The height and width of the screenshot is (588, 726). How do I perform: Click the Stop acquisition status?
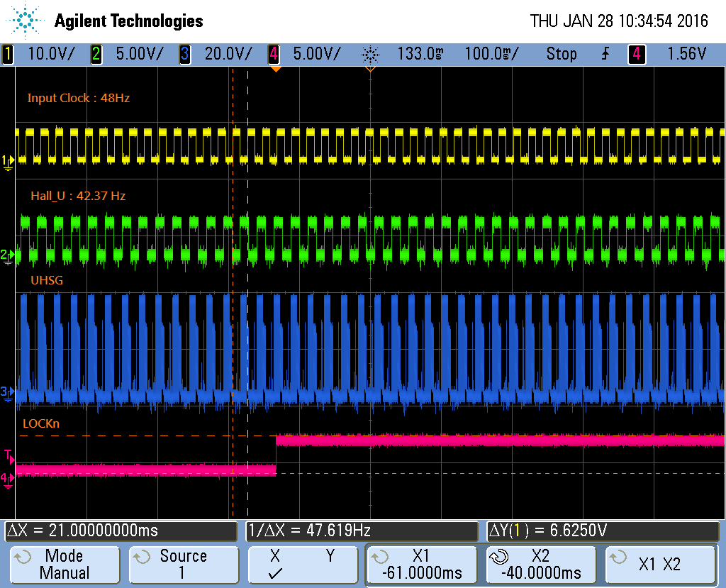562,54
